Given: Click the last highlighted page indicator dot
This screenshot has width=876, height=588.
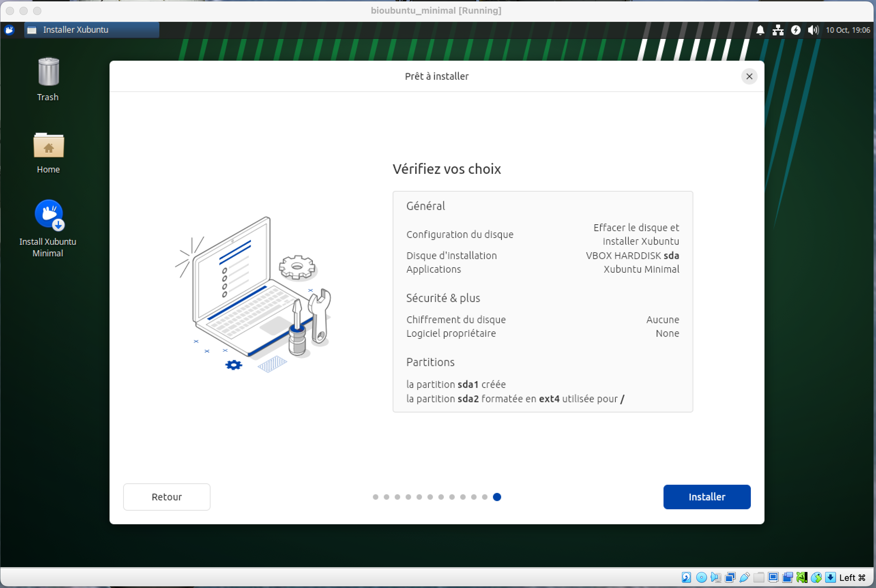Looking at the screenshot, I should (x=497, y=497).
